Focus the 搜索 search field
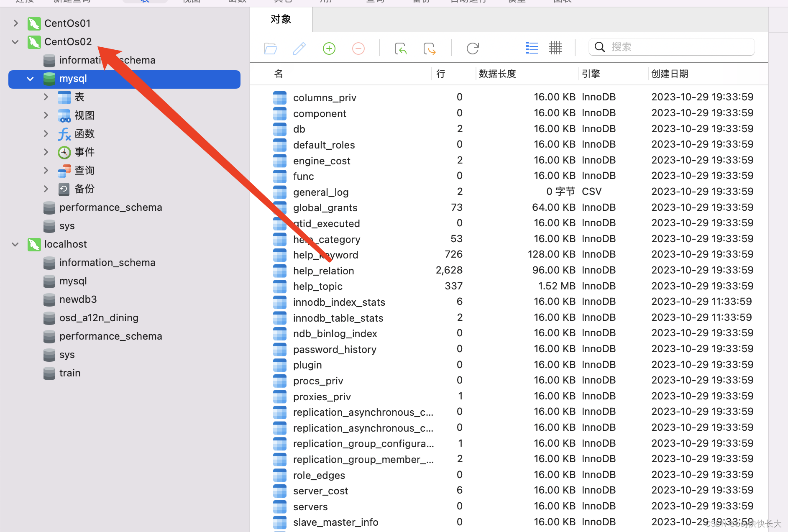Image resolution: width=788 pixels, height=532 pixels. [x=672, y=47]
